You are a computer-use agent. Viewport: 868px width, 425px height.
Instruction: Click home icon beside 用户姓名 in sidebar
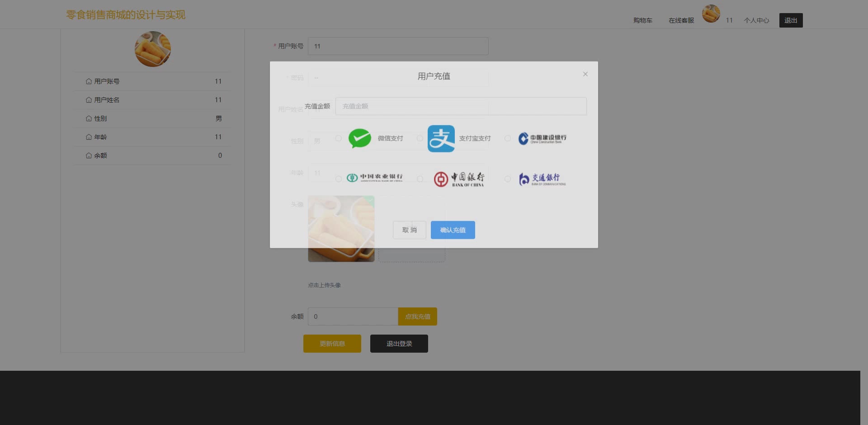point(89,100)
